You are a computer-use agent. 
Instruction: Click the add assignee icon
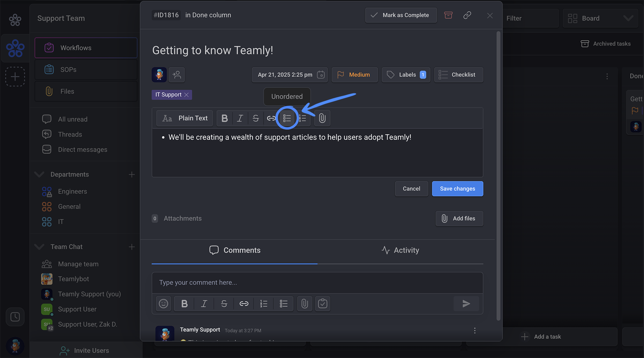click(177, 74)
